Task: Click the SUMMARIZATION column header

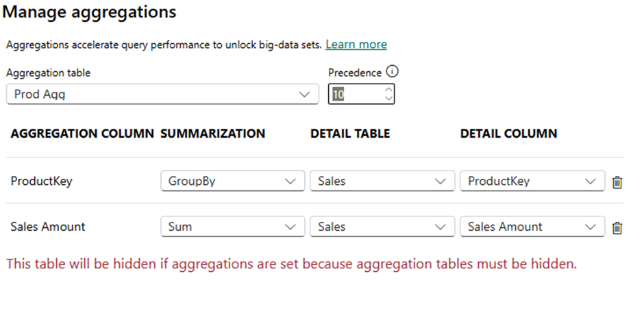Action: coord(212,134)
